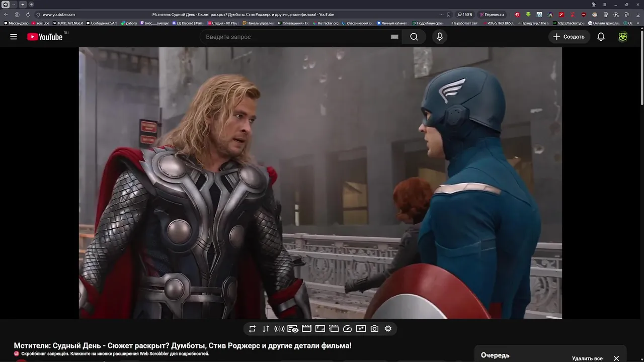Screen dimensions: 644x362
Task: Open the 'YouTube' bookmark
Action: coord(41,23)
